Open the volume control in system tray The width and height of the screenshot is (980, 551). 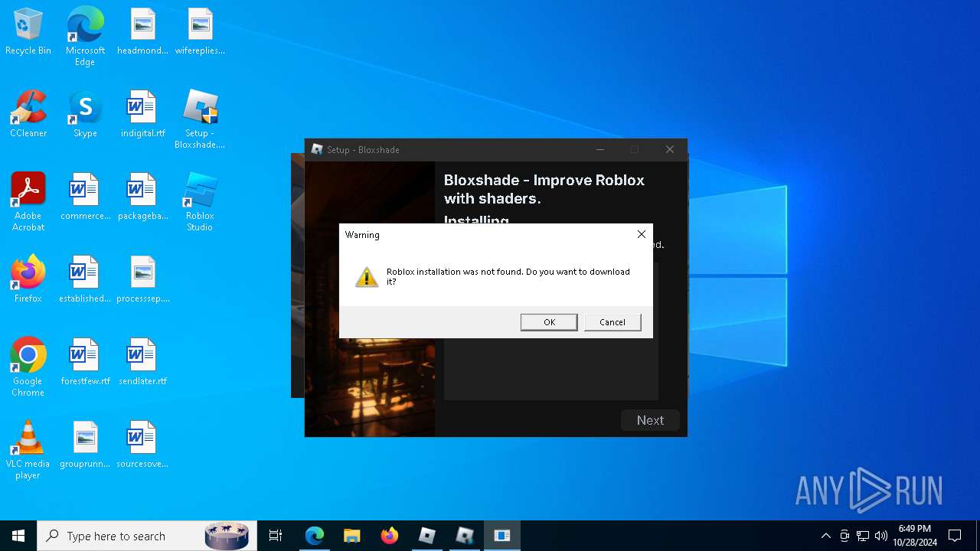pyautogui.click(x=881, y=536)
